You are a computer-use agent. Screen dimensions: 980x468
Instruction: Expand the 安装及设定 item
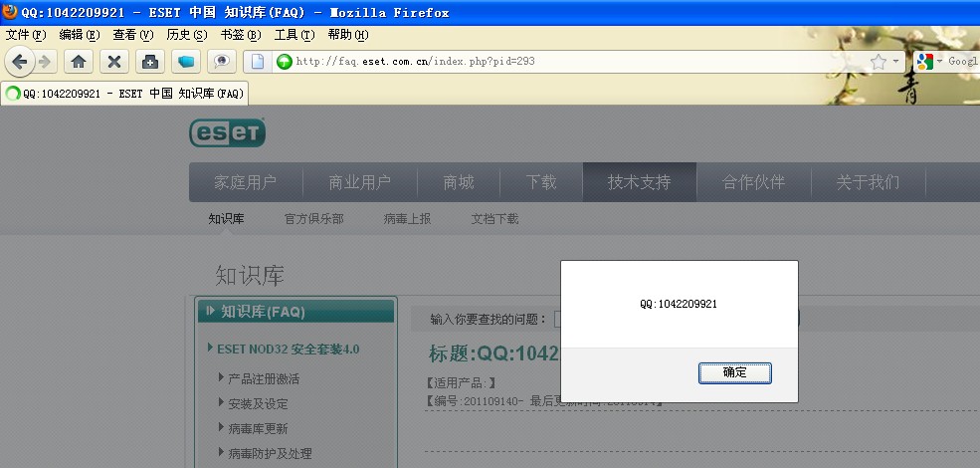click(258, 403)
